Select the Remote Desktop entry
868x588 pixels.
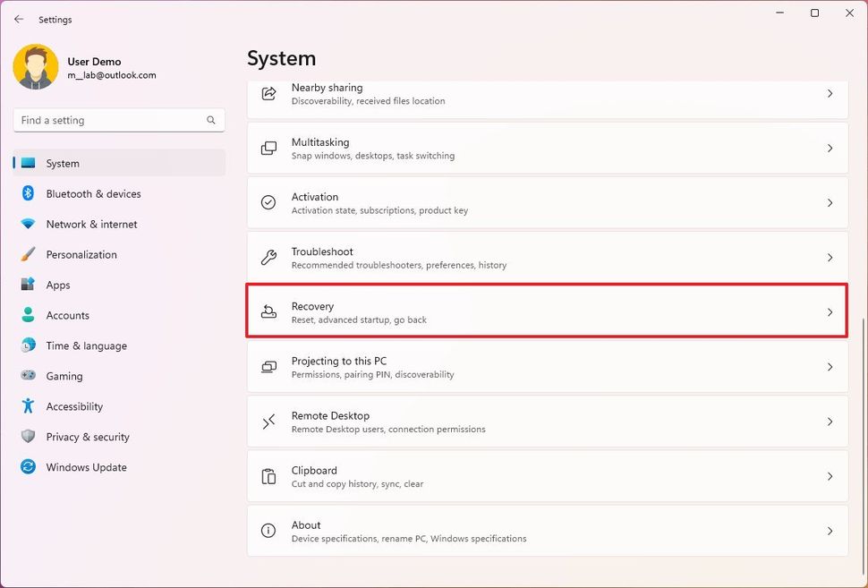(x=548, y=421)
